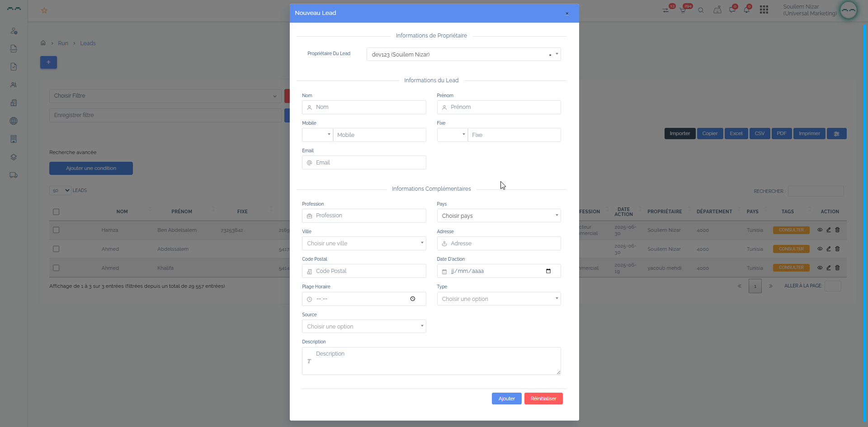Click the clock icon in Plage Horaire
The width and height of the screenshot is (868, 427).
coord(412,299)
